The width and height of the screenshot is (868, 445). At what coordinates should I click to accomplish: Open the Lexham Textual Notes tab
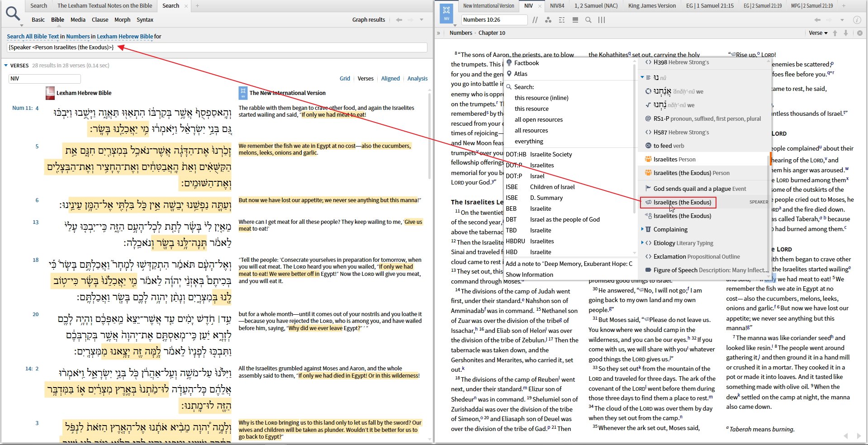click(x=104, y=6)
